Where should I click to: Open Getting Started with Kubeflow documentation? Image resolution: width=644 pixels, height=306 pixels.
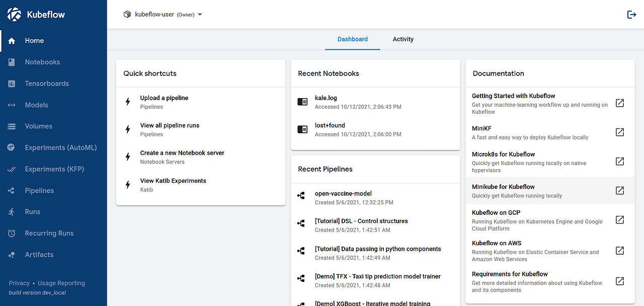tap(550, 103)
